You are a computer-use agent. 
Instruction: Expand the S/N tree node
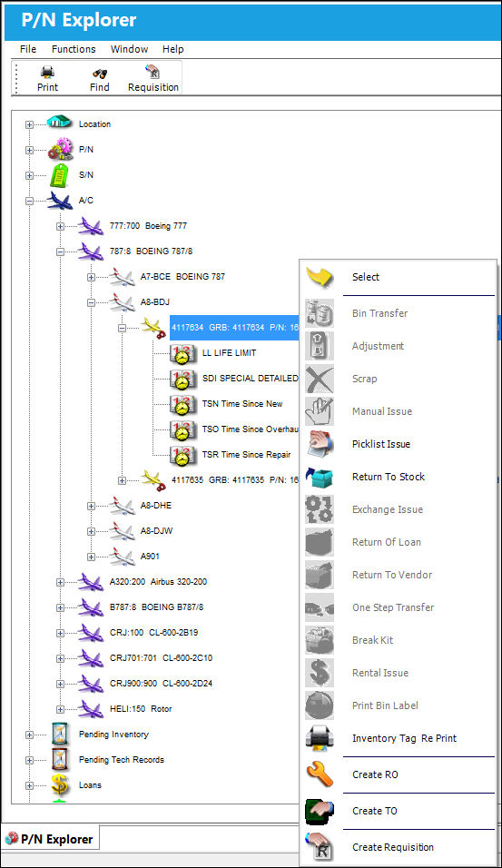tap(29, 175)
